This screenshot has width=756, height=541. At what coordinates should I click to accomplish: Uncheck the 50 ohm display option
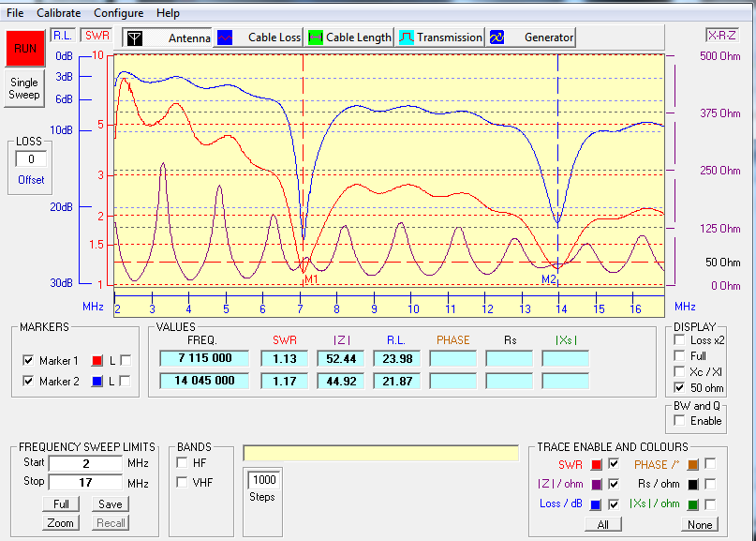pos(679,387)
